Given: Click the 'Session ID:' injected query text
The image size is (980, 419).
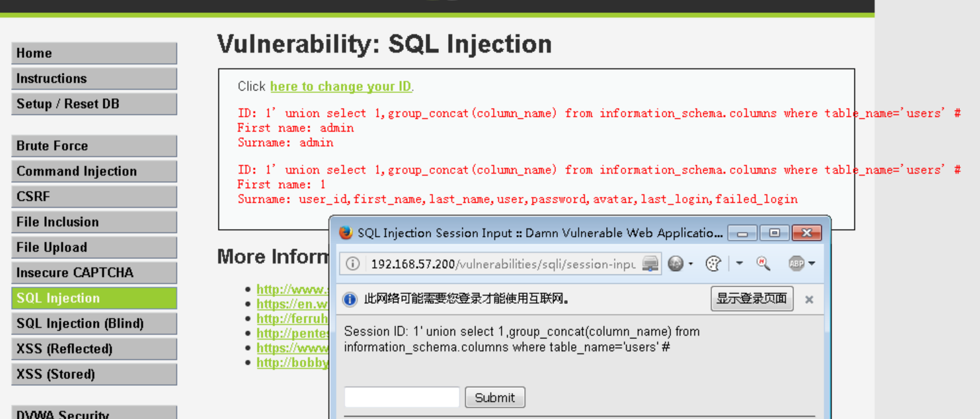Looking at the screenshot, I should [x=522, y=339].
